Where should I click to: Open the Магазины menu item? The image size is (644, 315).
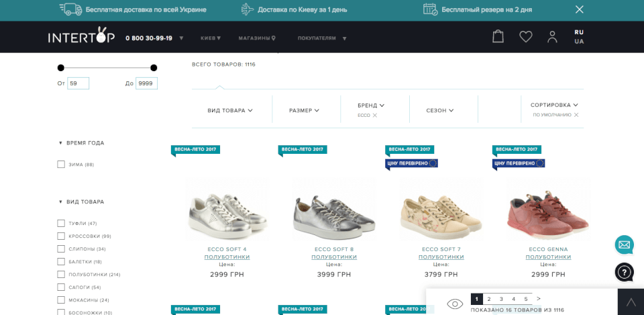pyautogui.click(x=257, y=38)
